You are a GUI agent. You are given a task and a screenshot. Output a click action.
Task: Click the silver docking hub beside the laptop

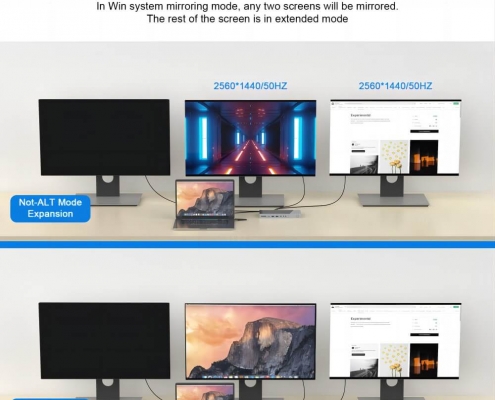click(280, 214)
